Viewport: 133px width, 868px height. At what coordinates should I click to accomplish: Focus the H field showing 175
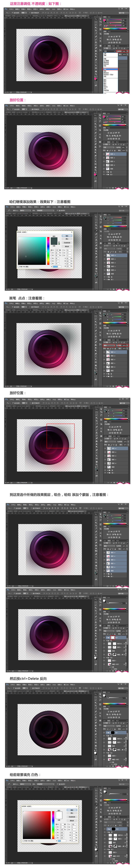pos(57,250)
